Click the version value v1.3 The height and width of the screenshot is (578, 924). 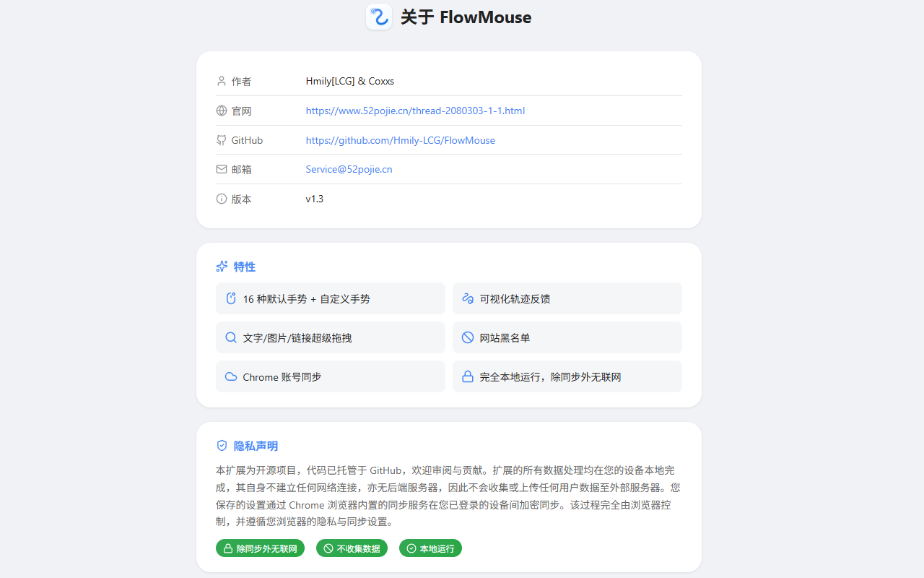click(x=315, y=199)
